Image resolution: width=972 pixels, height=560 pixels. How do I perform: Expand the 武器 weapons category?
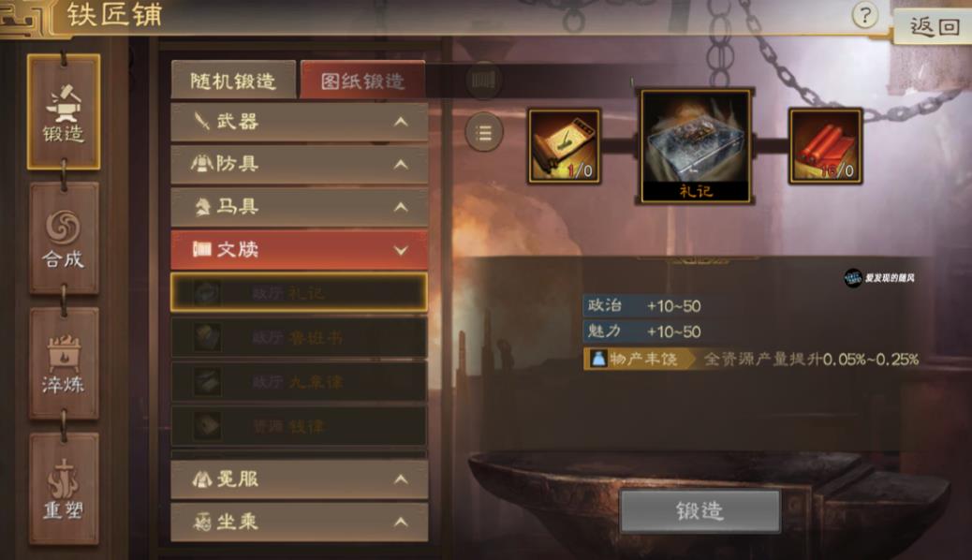coord(299,122)
